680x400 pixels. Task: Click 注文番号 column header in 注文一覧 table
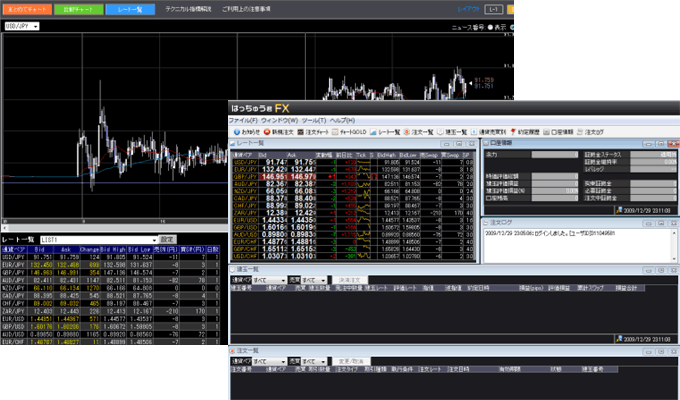point(242,369)
